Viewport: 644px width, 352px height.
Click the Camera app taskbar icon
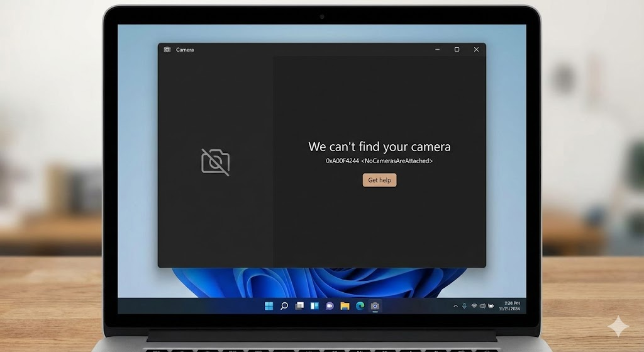375,306
